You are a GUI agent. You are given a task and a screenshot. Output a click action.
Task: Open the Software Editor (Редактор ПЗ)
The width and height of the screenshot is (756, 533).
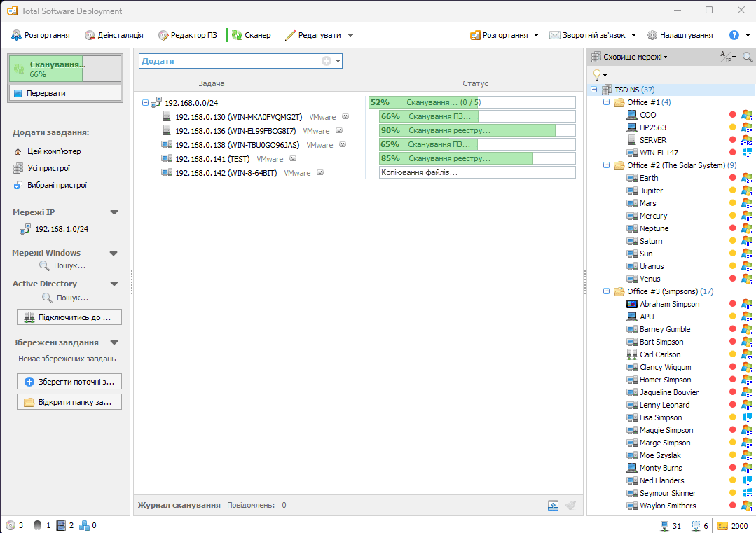point(188,35)
